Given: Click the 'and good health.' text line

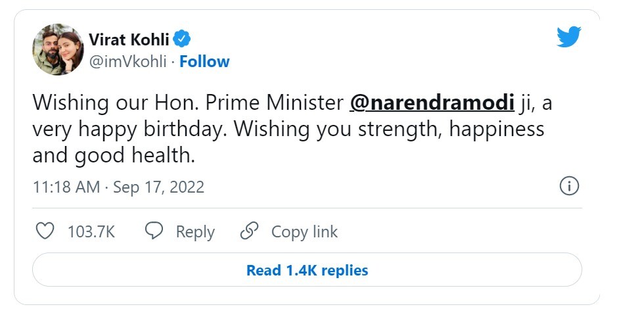Looking at the screenshot, I should coord(114,156).
